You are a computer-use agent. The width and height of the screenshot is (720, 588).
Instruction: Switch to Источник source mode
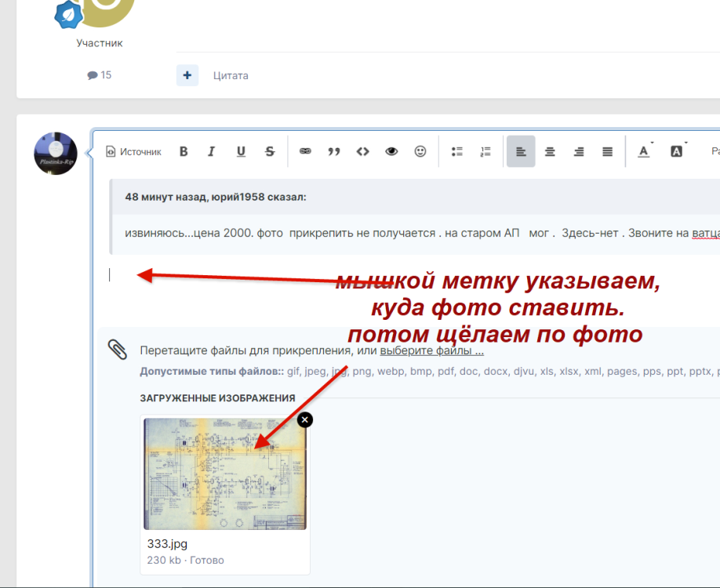click(134, 152)
